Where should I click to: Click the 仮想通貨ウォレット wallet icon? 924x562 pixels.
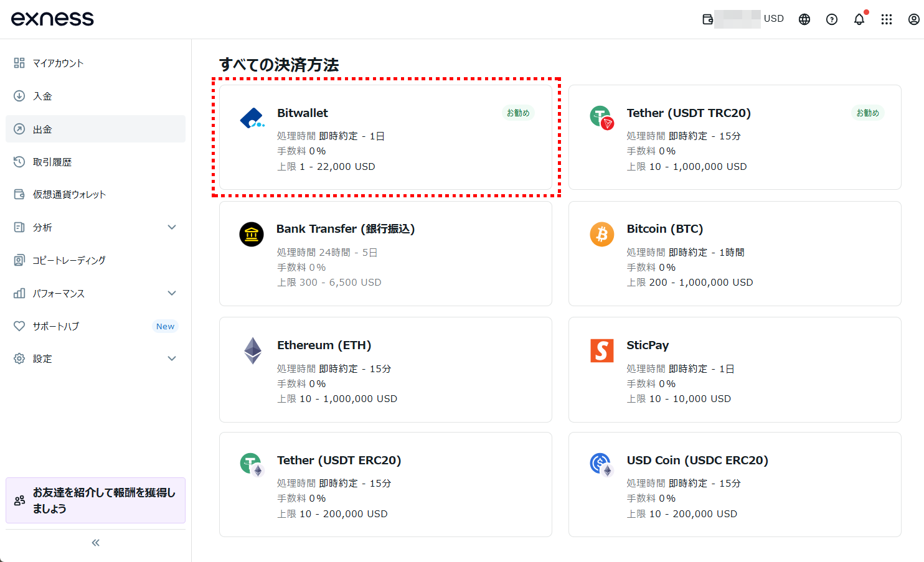[19, 194]
